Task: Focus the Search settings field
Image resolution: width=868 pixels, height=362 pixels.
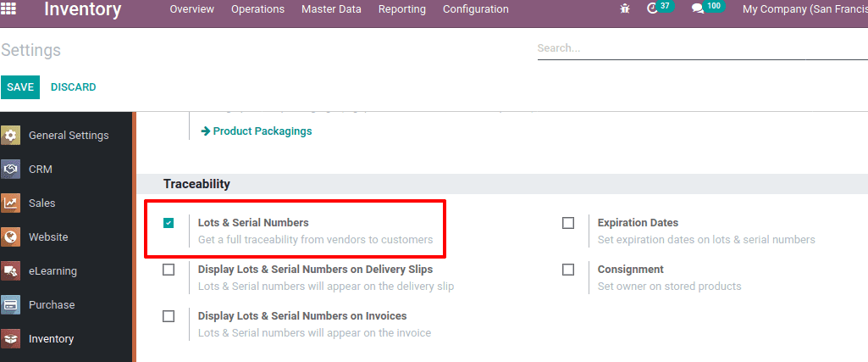Action: (x=703, y=48)
